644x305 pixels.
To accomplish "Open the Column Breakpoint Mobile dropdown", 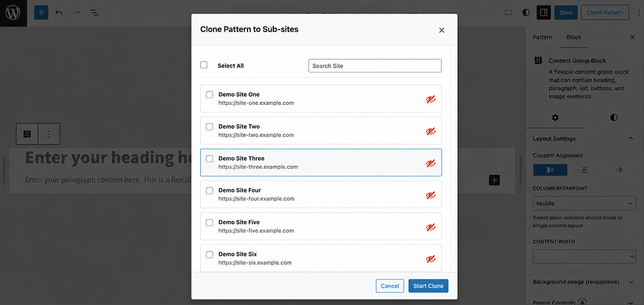I will pos(584,204).
